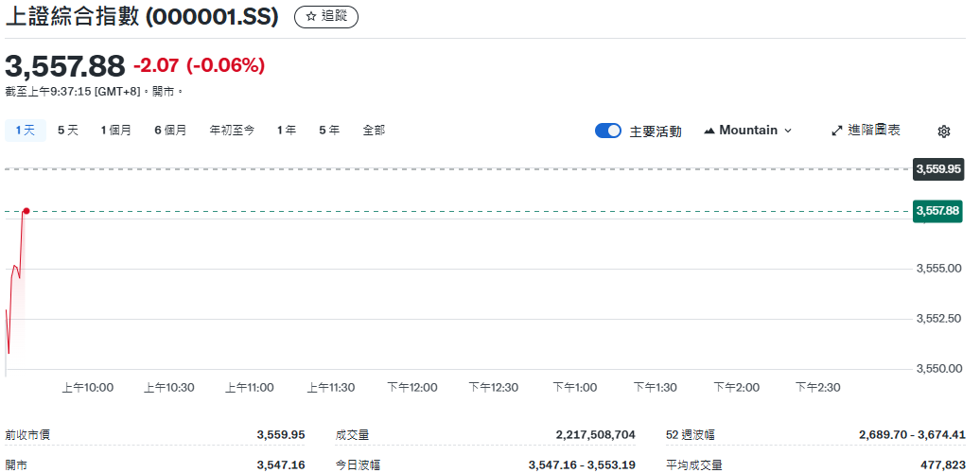Click the star Follow (追蹤) button

point(326,17)
